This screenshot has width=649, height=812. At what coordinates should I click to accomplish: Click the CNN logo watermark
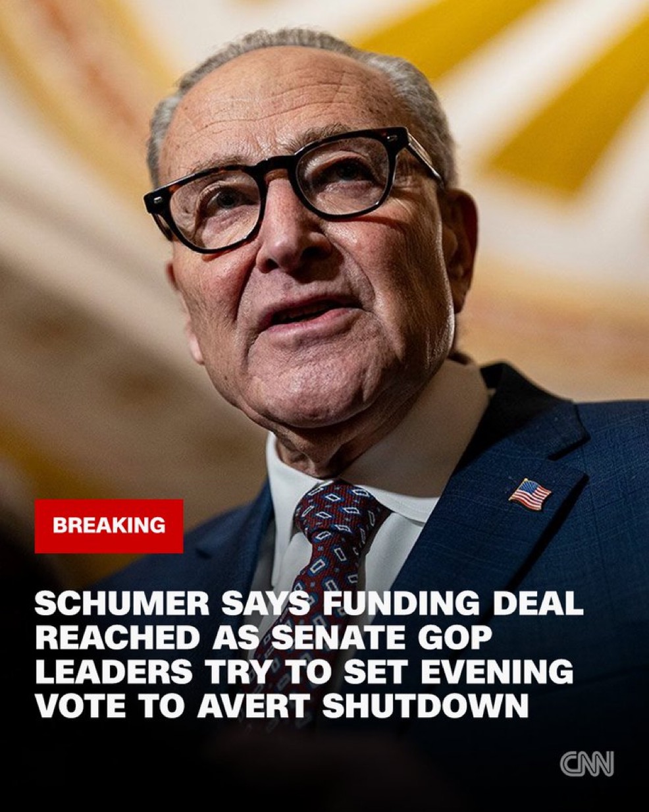pos(587,764)
